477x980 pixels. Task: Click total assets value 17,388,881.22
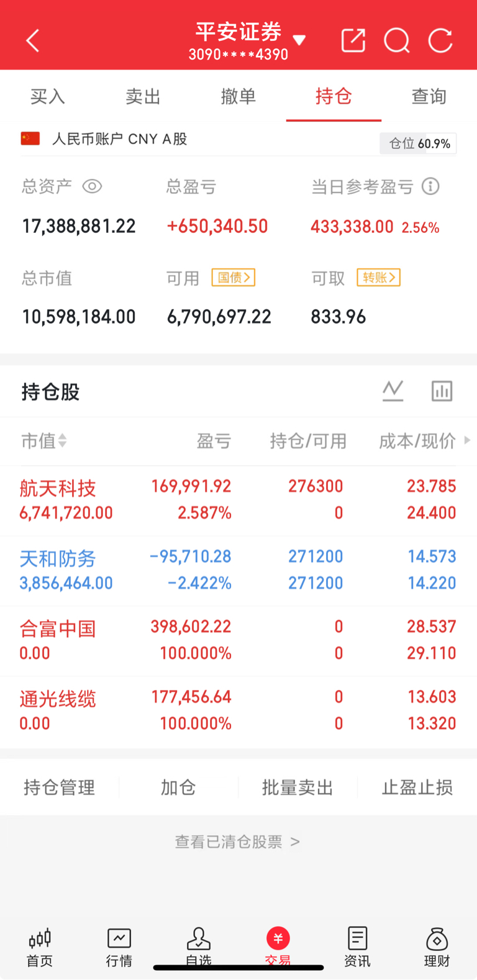[x=79, y=226]
